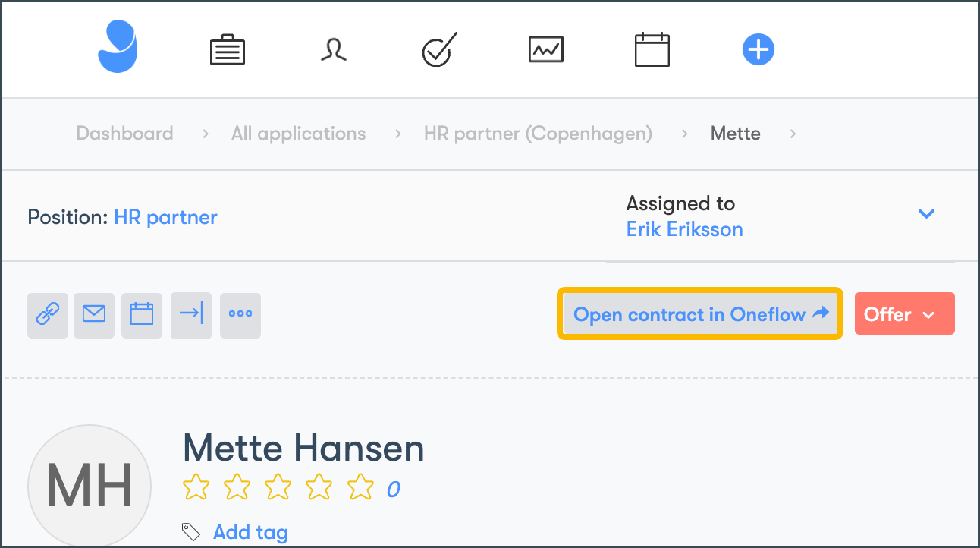Viewport: 980px width, 548px height.
Task: Click the Mette Hansen candidate name
Action: tap(303, 448)
